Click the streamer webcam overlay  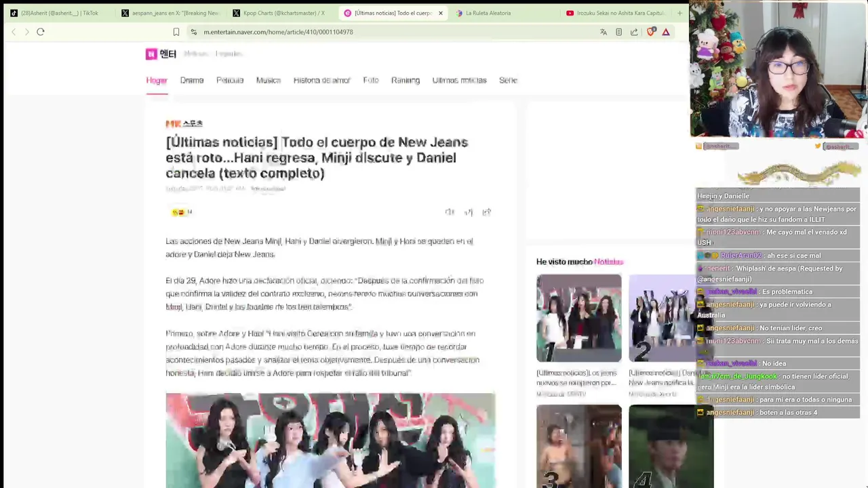(778, 70)
